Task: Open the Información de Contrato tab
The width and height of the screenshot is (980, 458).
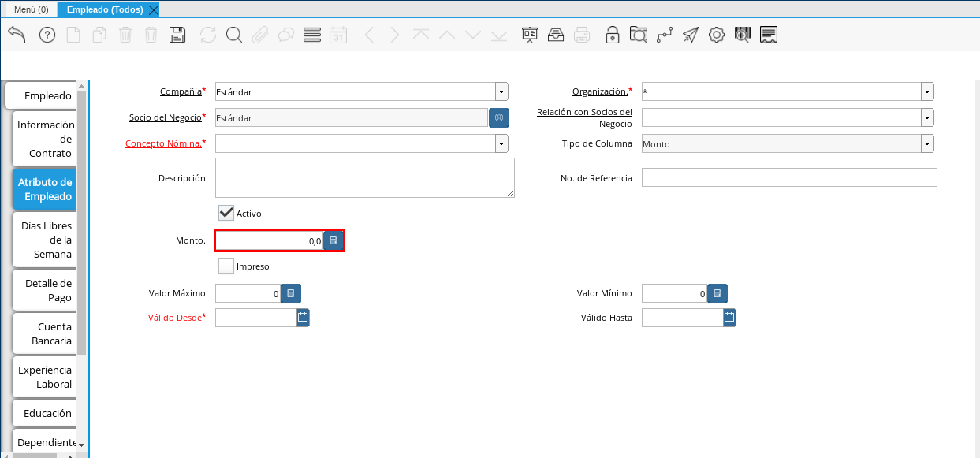Action: pos(44,139)
